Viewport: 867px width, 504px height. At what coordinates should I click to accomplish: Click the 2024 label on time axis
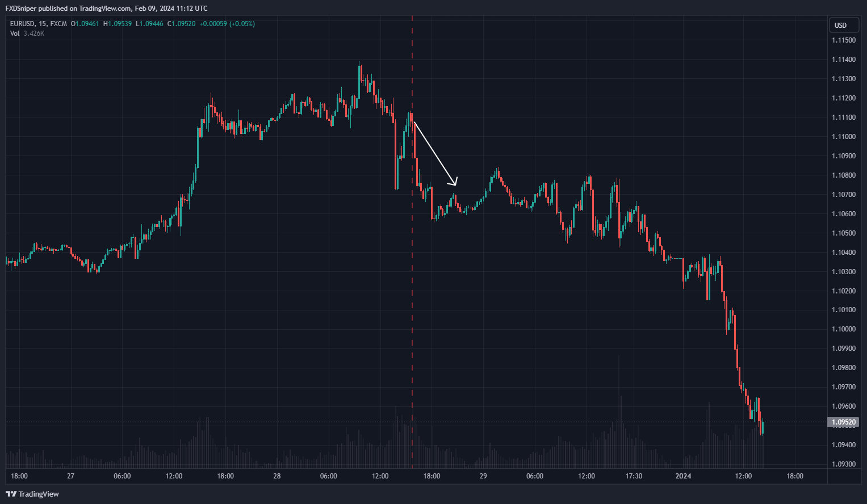point(683,476)
